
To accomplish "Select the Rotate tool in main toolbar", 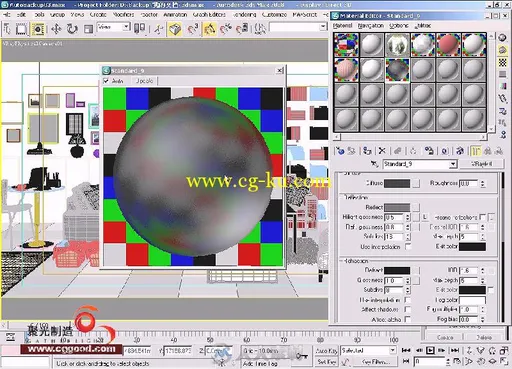I will click(x=72, y=29).
